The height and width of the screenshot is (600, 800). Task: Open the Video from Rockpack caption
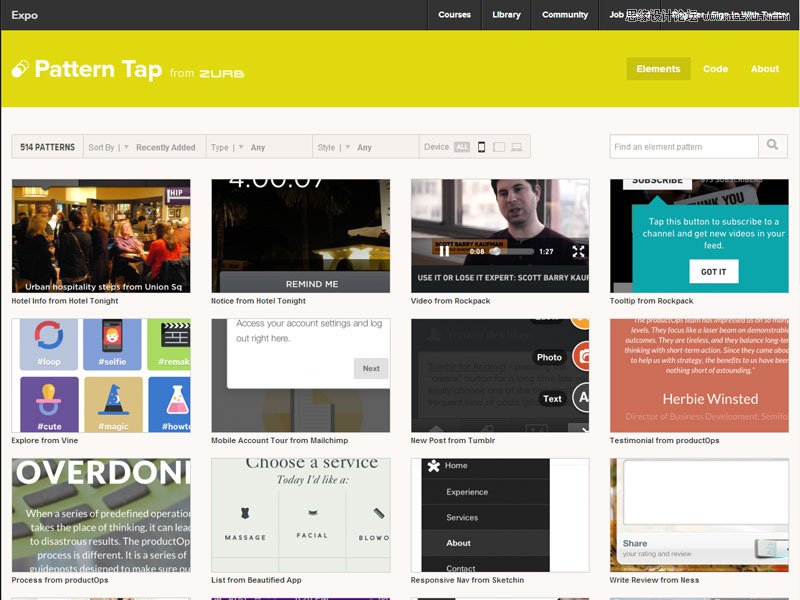[451, 301]
